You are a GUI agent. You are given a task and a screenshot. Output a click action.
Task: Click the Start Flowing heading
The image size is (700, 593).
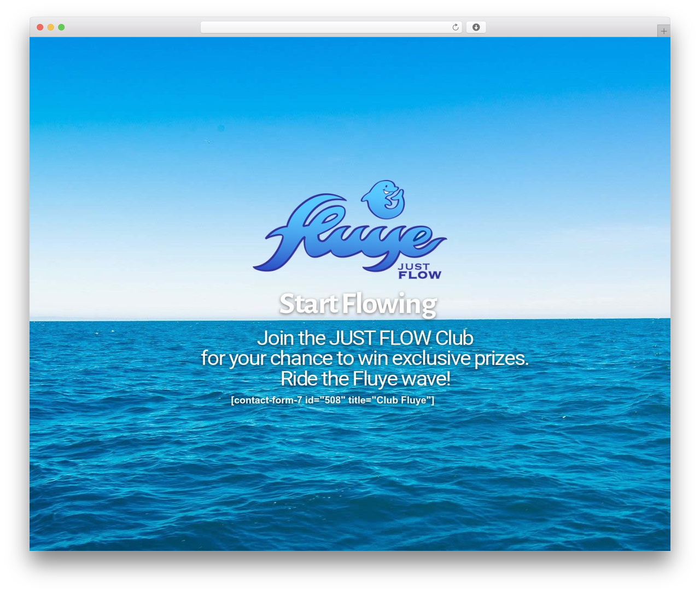tap(358, 304)
